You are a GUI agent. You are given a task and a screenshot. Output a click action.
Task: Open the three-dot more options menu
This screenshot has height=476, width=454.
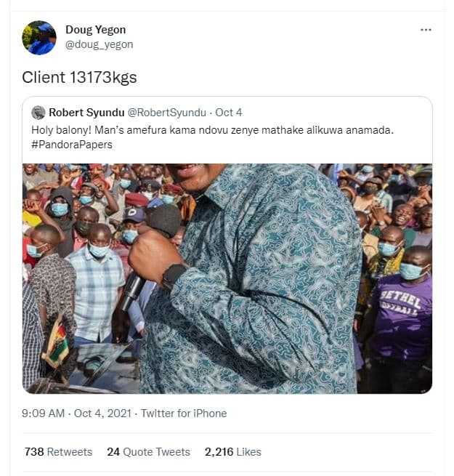click(426, 30)
